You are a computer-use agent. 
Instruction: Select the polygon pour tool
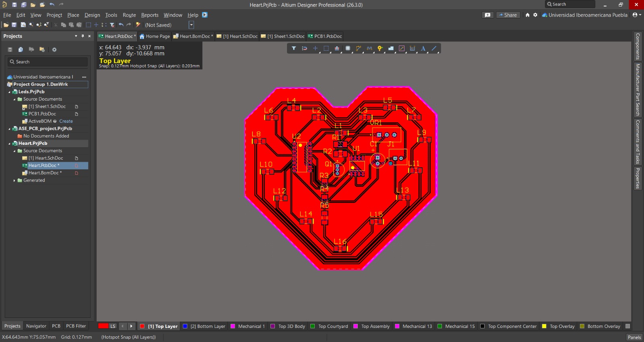391,48
